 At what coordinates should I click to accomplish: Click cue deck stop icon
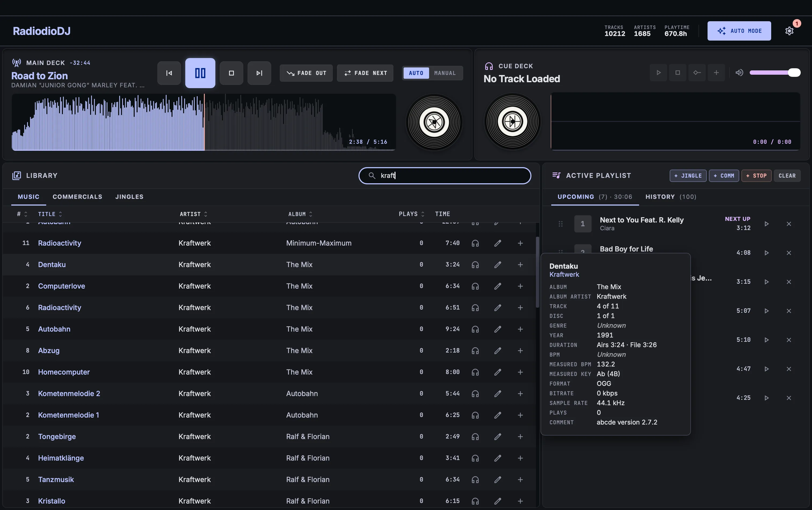click(677, 73)
